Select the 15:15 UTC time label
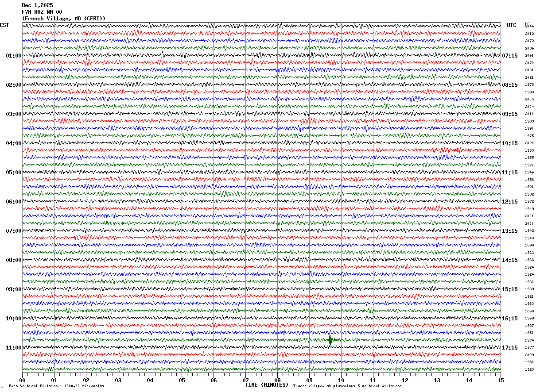 [x=510, y=289]
